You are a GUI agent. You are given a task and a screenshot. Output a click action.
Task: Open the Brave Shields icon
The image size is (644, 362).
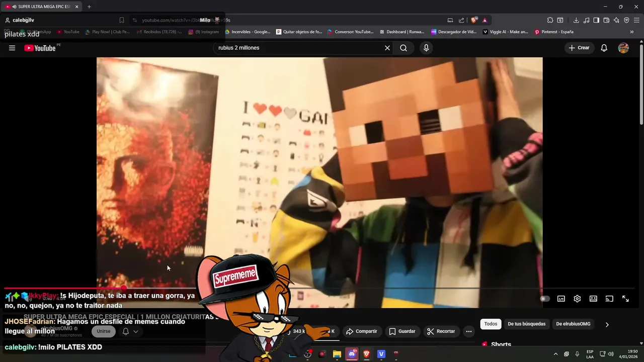coord(474,20)
